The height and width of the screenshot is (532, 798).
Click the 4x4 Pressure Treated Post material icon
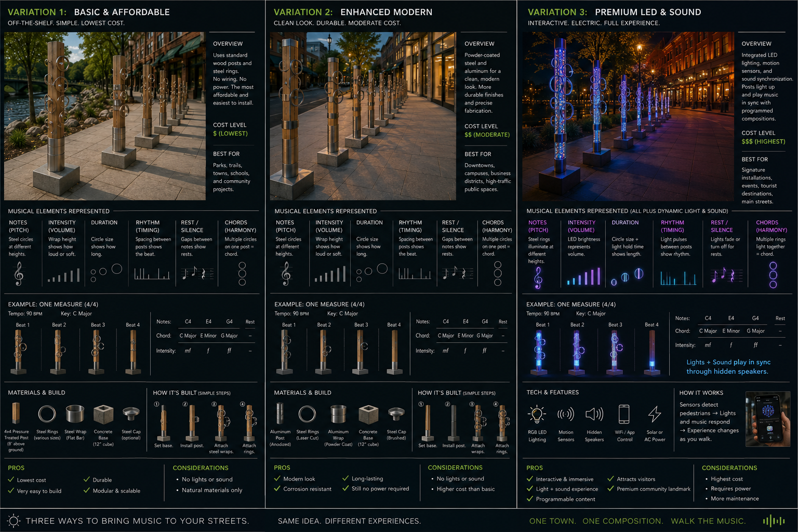coord(16,414)
